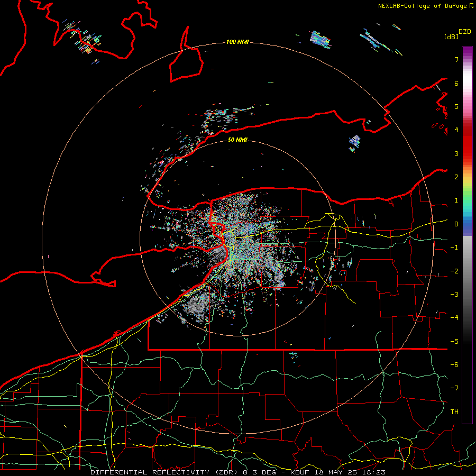Click the 50 NMI range ring label

pos(237,140)
